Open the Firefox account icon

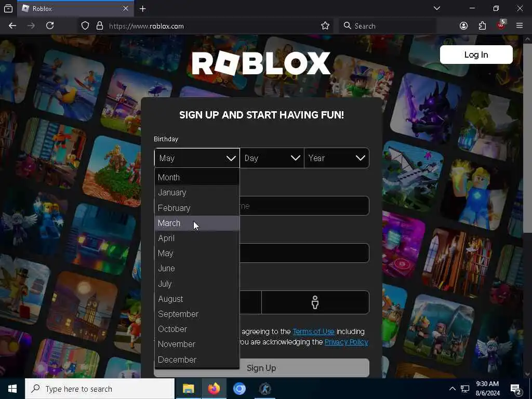tap(463, 26)
